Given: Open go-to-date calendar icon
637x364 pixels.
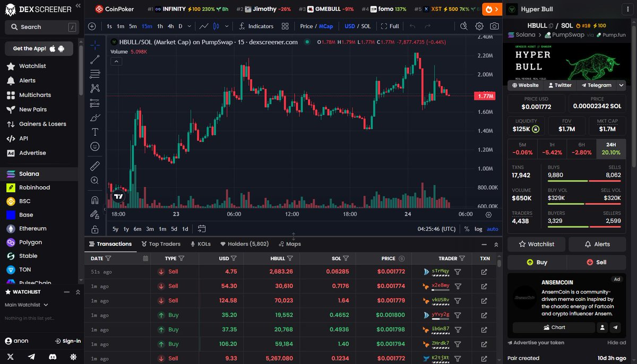Looking at the screenshot, I should (x=202, y=229).
